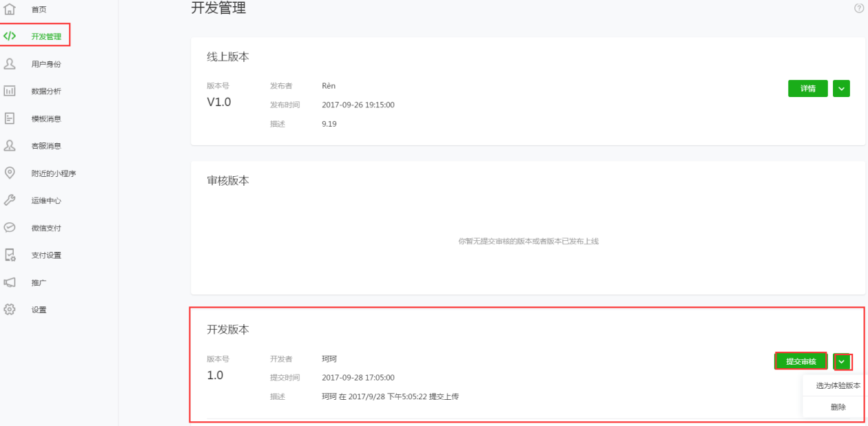Click the WeChat Pay icon
The width and height of the screenshot is (868, 426).
pos(10,227)
